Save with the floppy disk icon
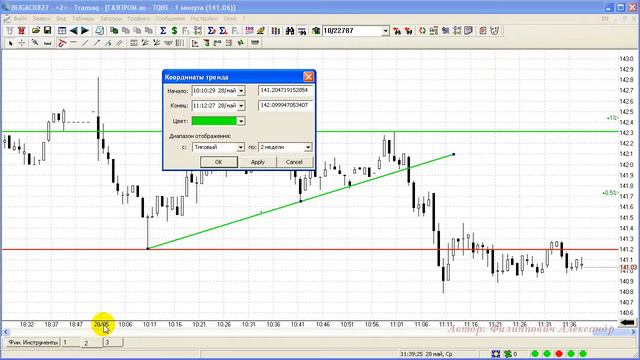This screenshot has height=360, width=640. tap(47, 31)
